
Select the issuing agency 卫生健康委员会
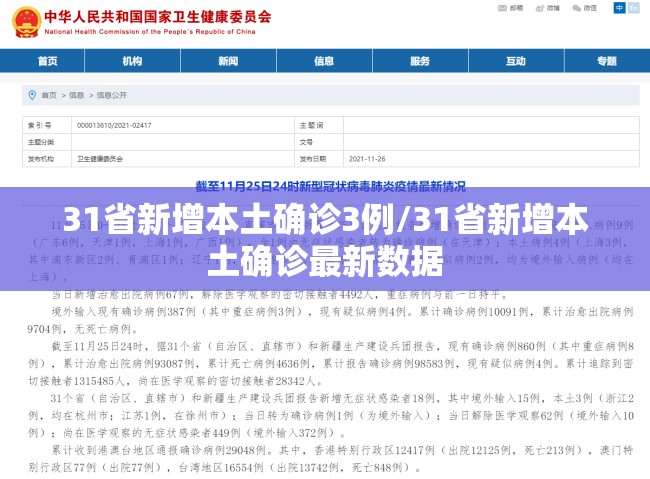100,159
